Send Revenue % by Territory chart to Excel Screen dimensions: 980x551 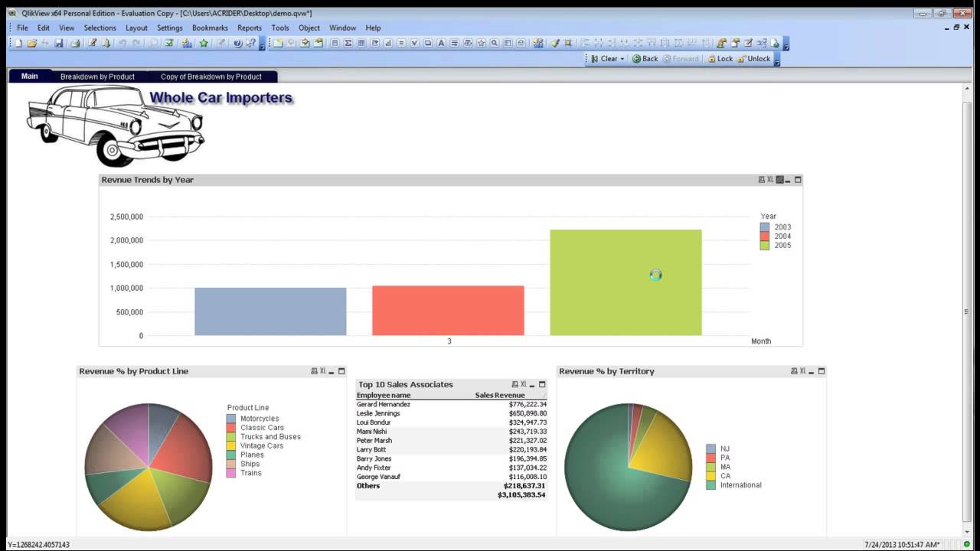(x=803, y=371)
